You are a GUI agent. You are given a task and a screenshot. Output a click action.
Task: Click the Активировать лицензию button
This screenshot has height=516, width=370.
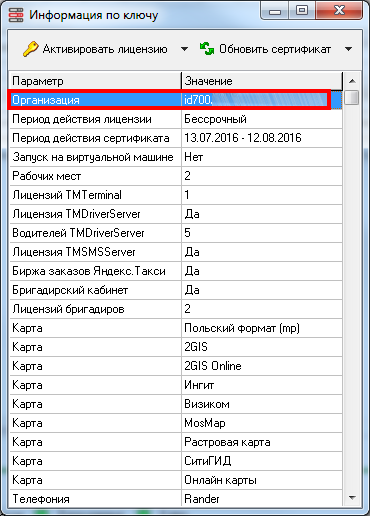(96, 49)
